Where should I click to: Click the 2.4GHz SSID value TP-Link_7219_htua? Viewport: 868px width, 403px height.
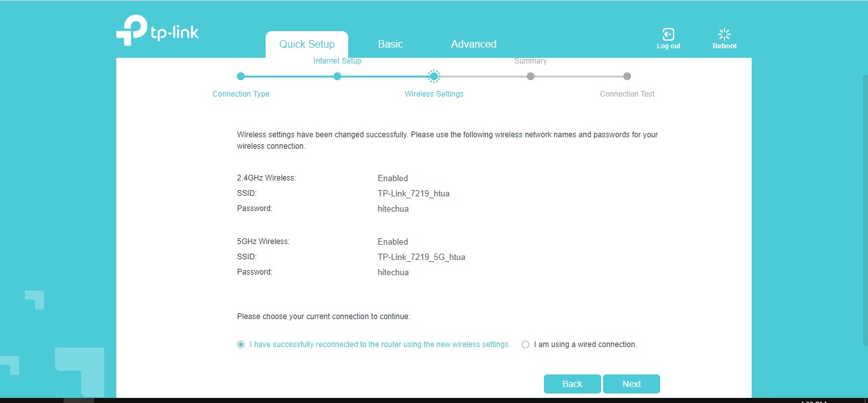413,193
